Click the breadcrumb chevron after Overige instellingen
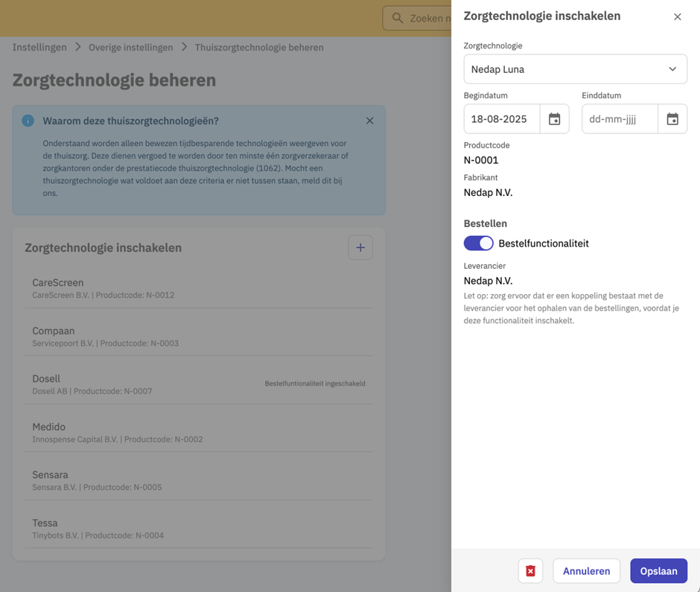The image size is (700, 592). pos(184,47)
